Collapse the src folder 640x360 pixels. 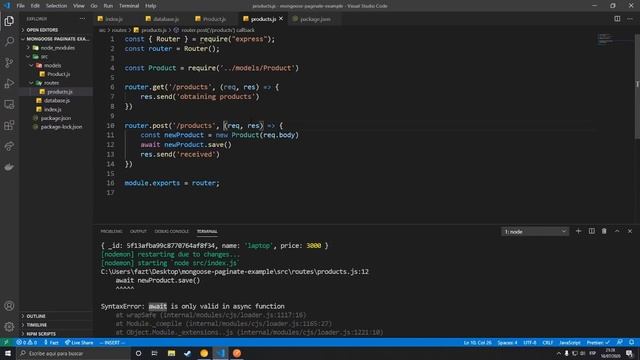click(44, 56)
